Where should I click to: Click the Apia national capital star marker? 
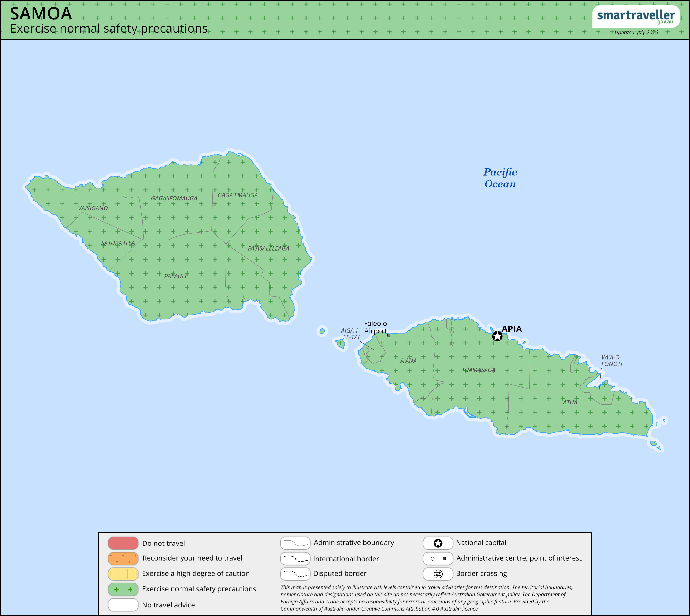pos(497,336)
